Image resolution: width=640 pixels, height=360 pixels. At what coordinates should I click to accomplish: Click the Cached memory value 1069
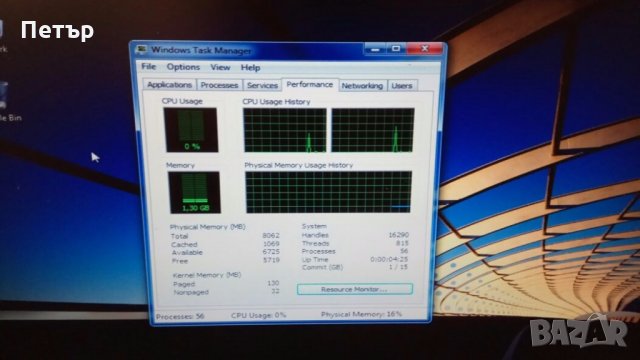271,244
